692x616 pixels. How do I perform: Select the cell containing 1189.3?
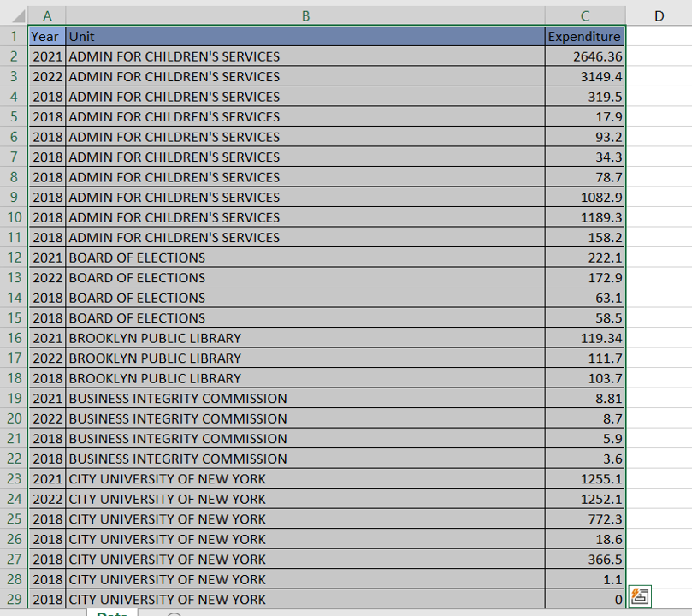coord(585,217)
